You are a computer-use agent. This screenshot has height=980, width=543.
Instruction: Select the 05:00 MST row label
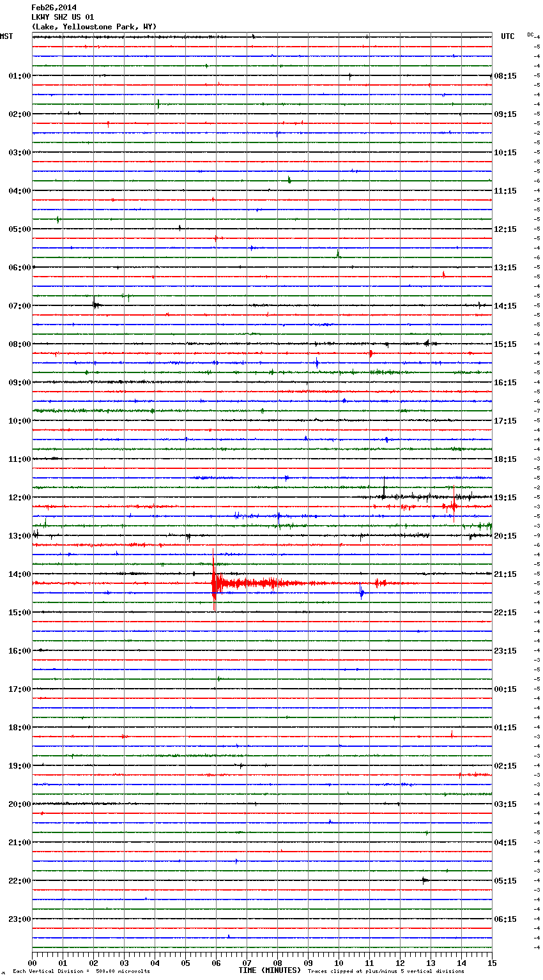[x=20, y=229]
